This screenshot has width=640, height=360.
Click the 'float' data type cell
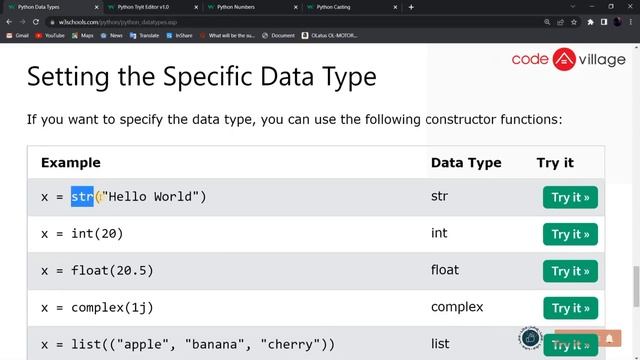tap(445, 270)
